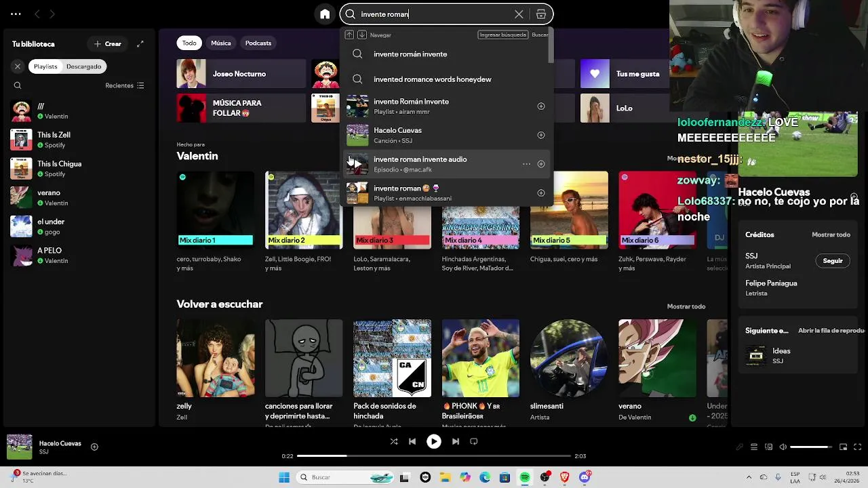The height and width of the screenshot is (488, 868).
Task: Enter full screen player view
Action: pos(858,447)
